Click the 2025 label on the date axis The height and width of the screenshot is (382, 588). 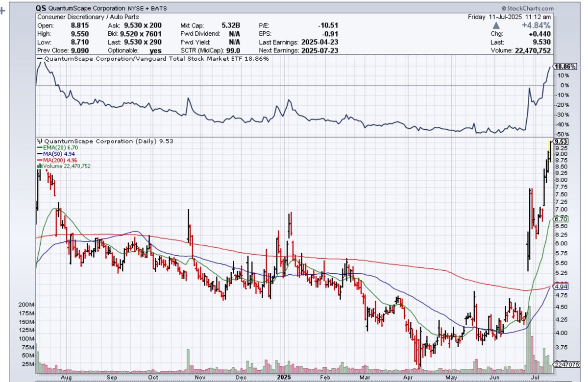(284, 378)
